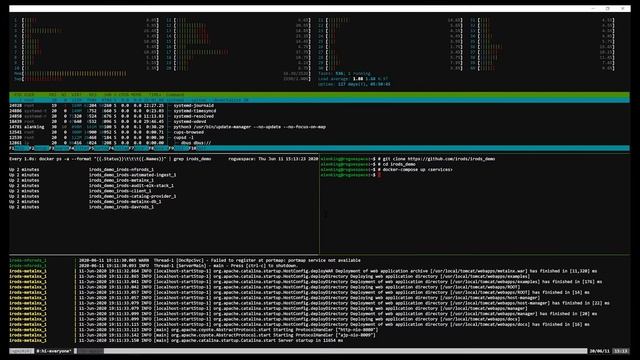Viewport: 640px width, 360px height.
Task: Click the date 20/06/11 in tmux status bar
Action: [x=600, y=351]
